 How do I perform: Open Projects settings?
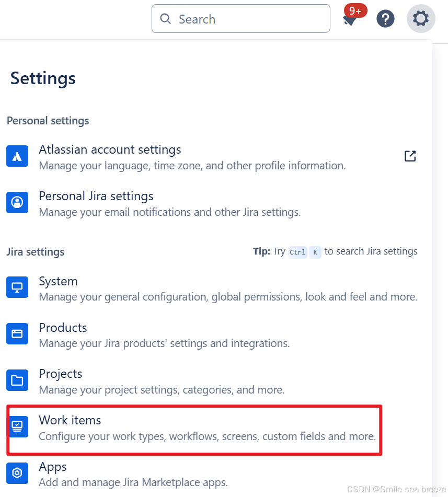60,374
